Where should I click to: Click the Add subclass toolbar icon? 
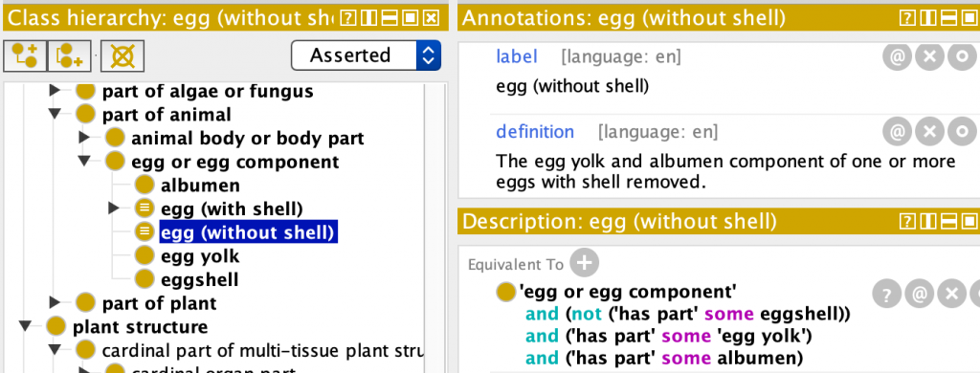(25, 56)
